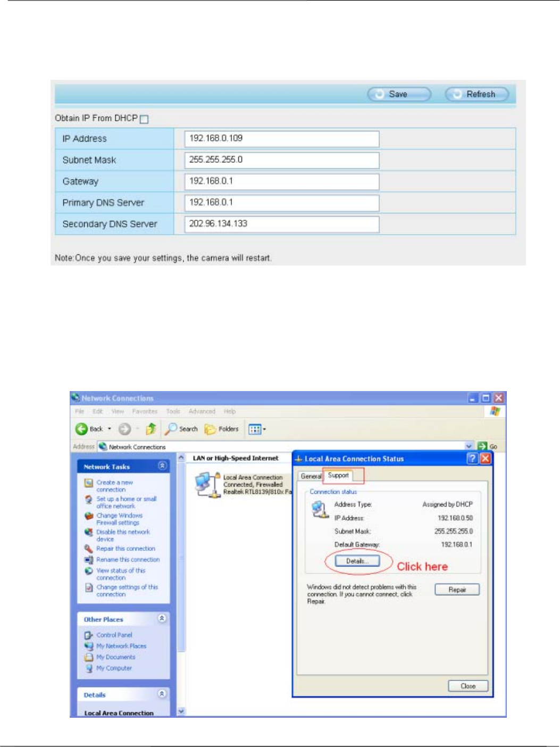Click Rename this connection link
Viewport: 560px width, 747px height.
(x=128, y=560)
